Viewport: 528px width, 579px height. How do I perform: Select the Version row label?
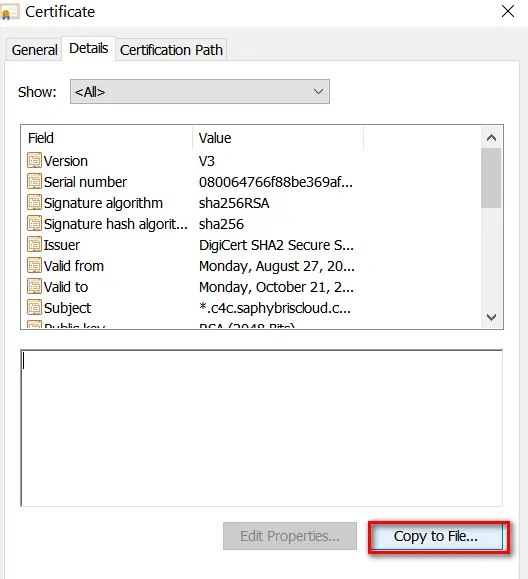point(66,161)
